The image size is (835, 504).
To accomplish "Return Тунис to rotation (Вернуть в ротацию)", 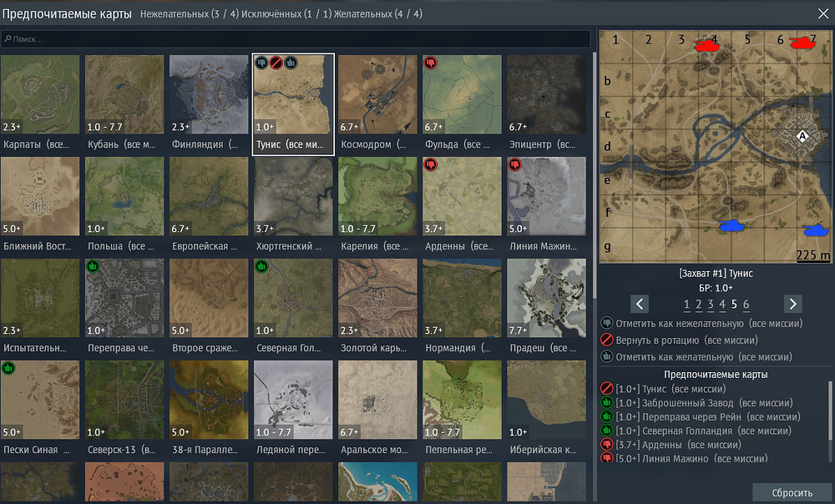I will coord(680,340).
